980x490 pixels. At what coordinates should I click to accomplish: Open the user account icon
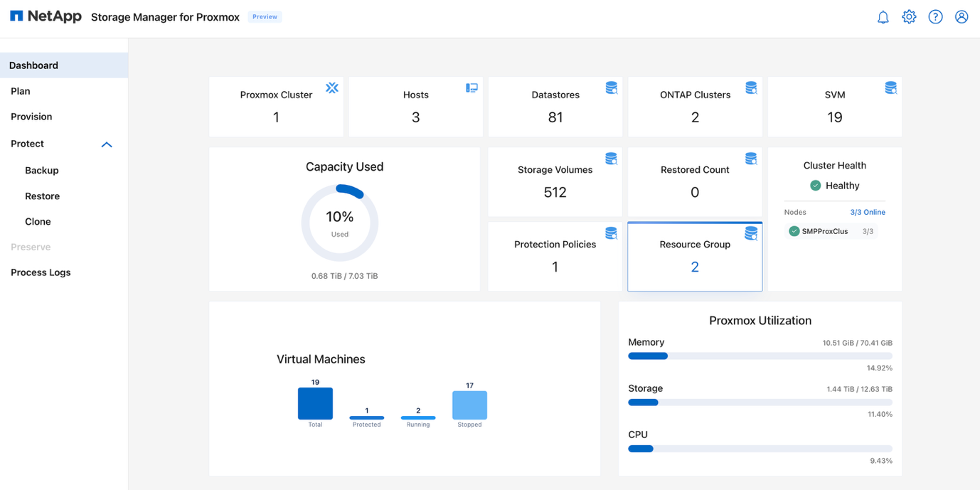click(962, 16)
